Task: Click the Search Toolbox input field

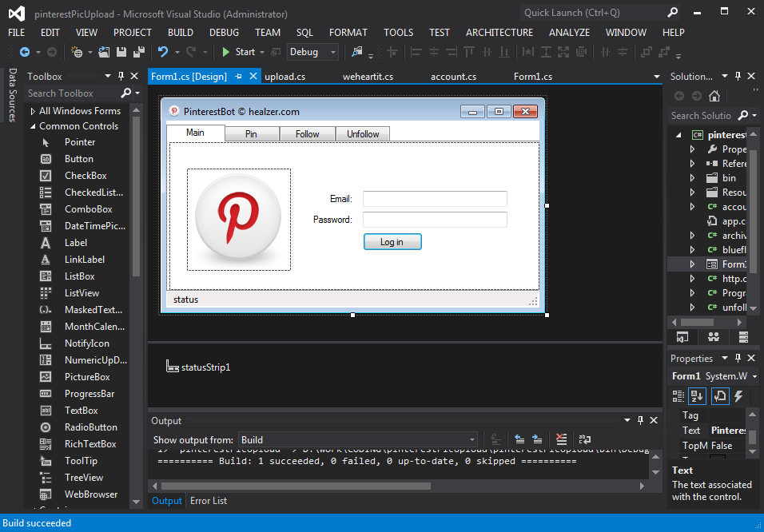Action: pyautogui.click(x=73, y=93)
